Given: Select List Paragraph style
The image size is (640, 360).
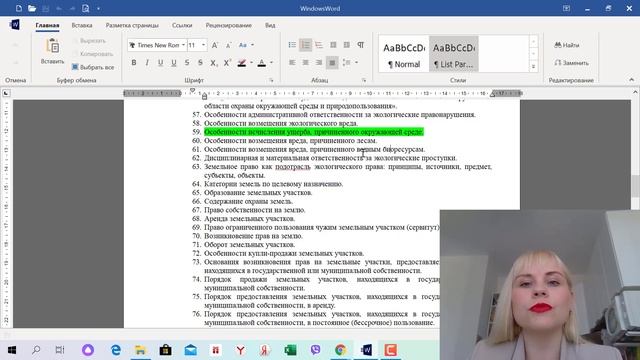Looking at the screenshot, I should tap(453, 54).
